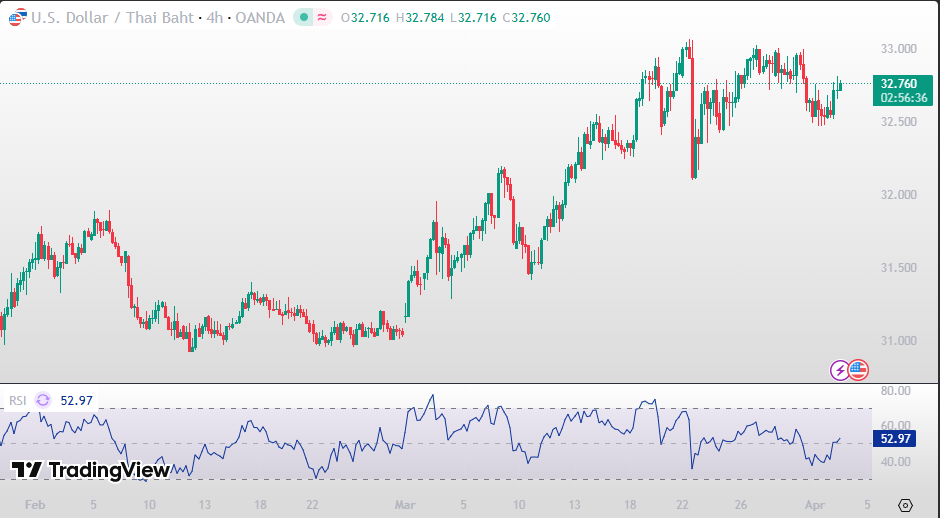Click the closing price value C32.760 in header
Image resolution: width=940 pixels, height=518 pixels.
526,17
